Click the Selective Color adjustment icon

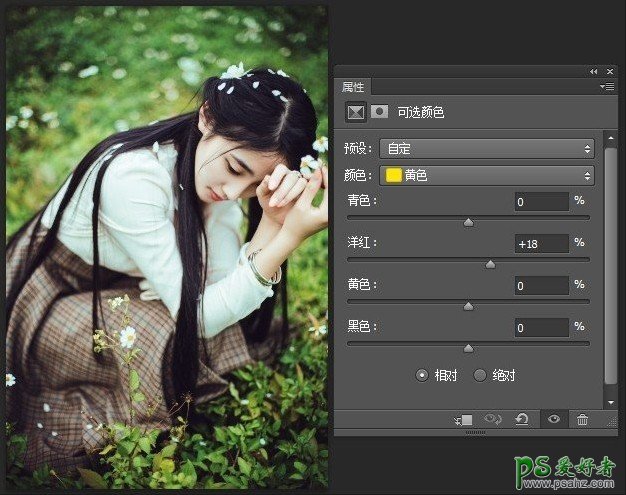(354, 112)
